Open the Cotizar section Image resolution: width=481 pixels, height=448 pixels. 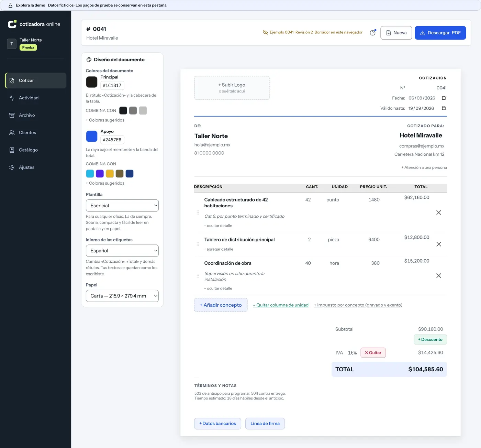click(36, 80)
